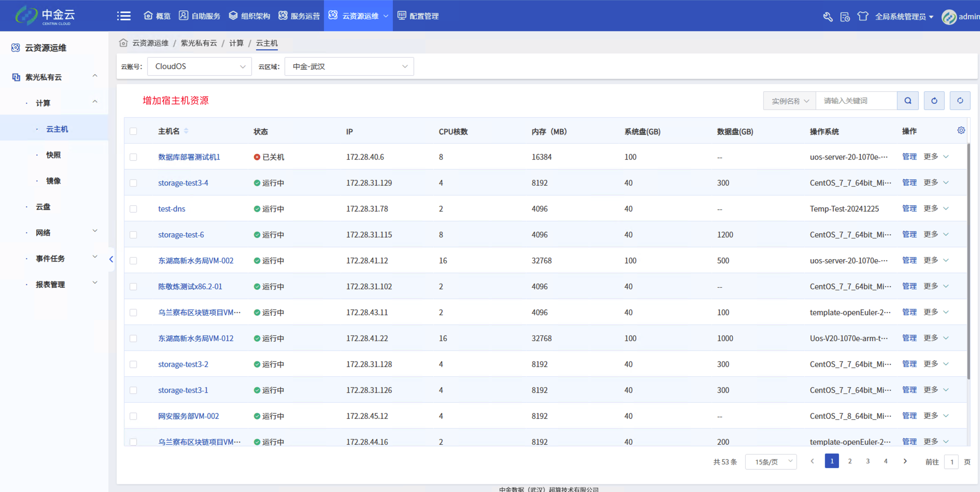
Task: Check the box for storage-test-6
Action: tap(133, 235)
